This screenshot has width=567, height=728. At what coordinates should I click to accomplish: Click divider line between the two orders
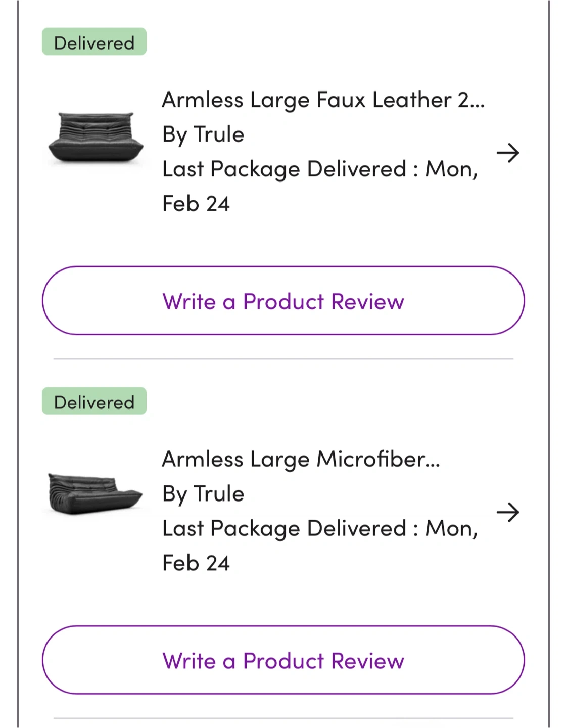pyautogui.click(x=283, y=359)
